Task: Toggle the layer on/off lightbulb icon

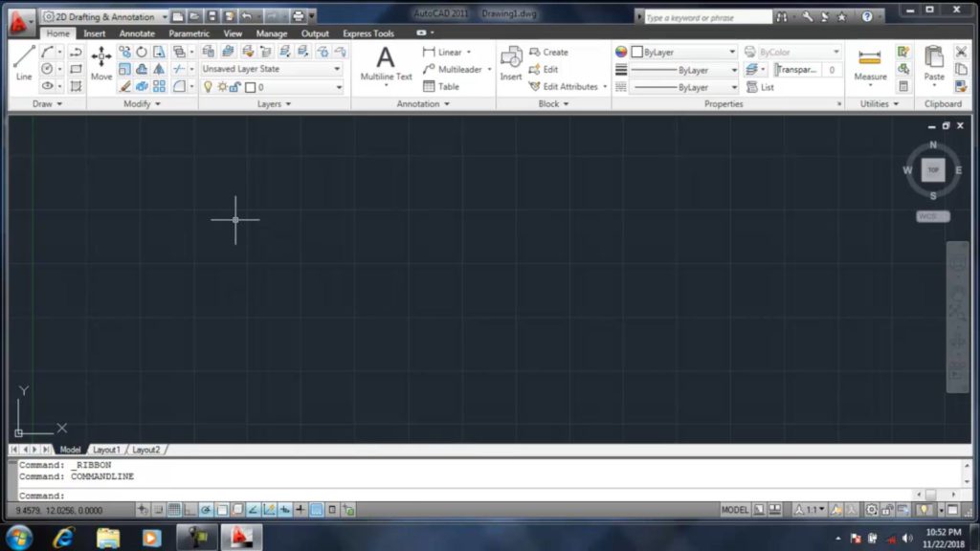Action: pos(208,87)
